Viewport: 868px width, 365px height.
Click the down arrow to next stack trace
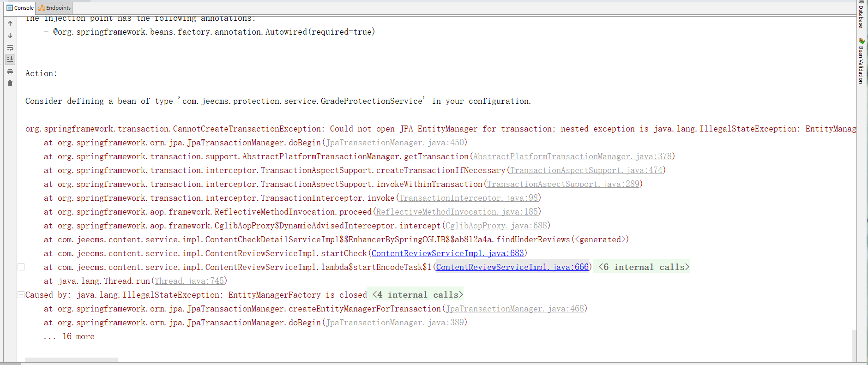click(10, 36)
